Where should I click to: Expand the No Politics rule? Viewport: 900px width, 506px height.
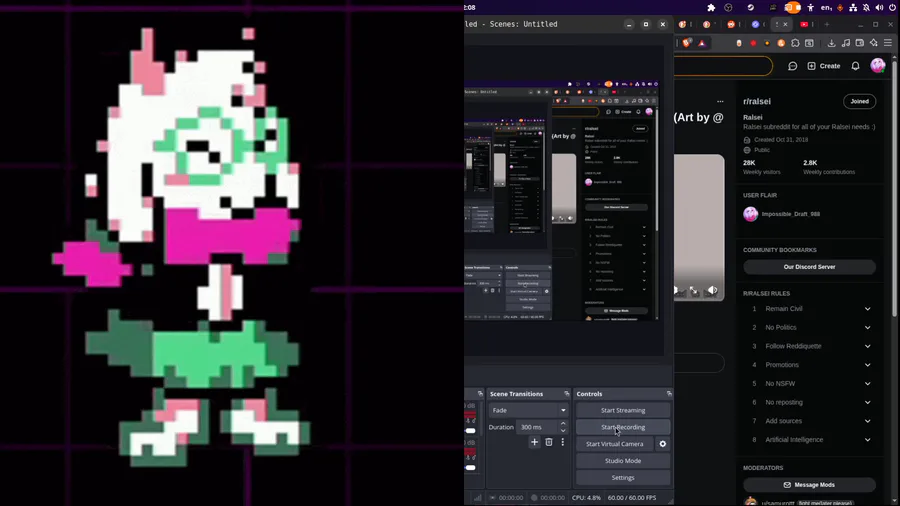tap(810, 328)
